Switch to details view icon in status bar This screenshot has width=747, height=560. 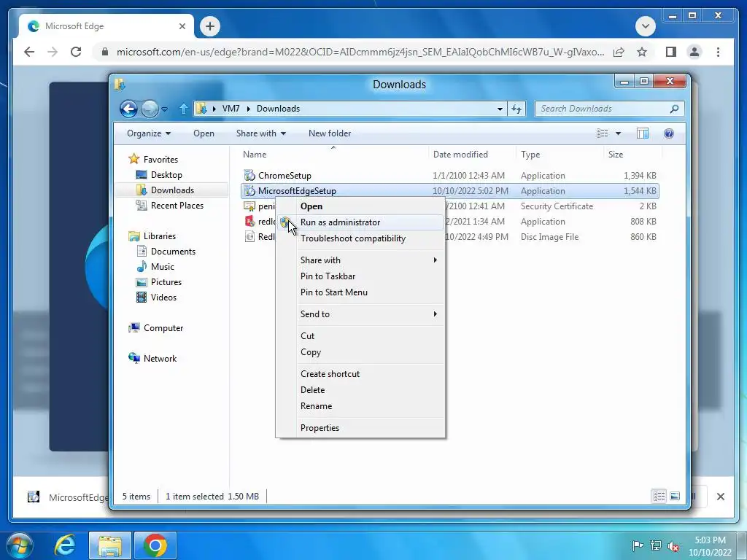(659, 496)
